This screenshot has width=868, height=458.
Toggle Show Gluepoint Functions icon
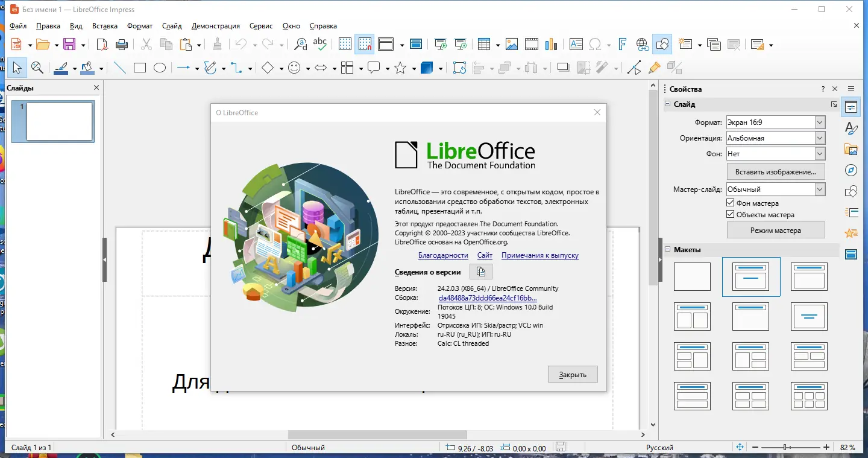click(x=654, y=68)
